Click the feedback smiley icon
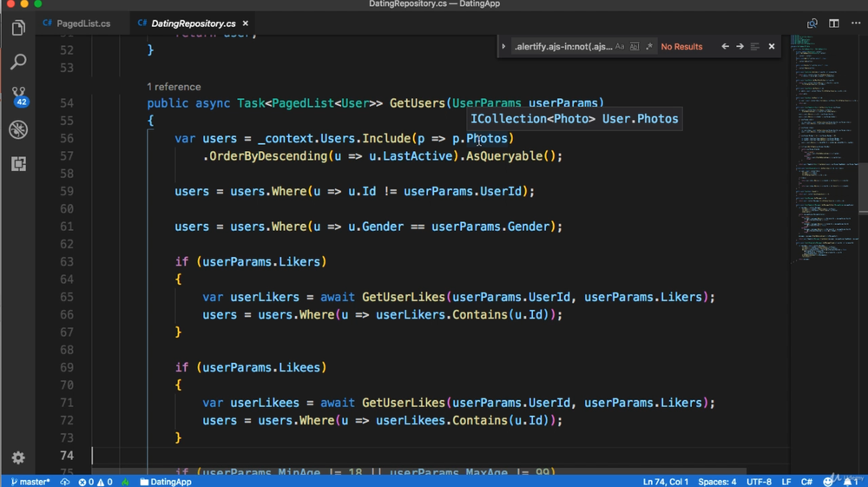 [x=828, y=482]
